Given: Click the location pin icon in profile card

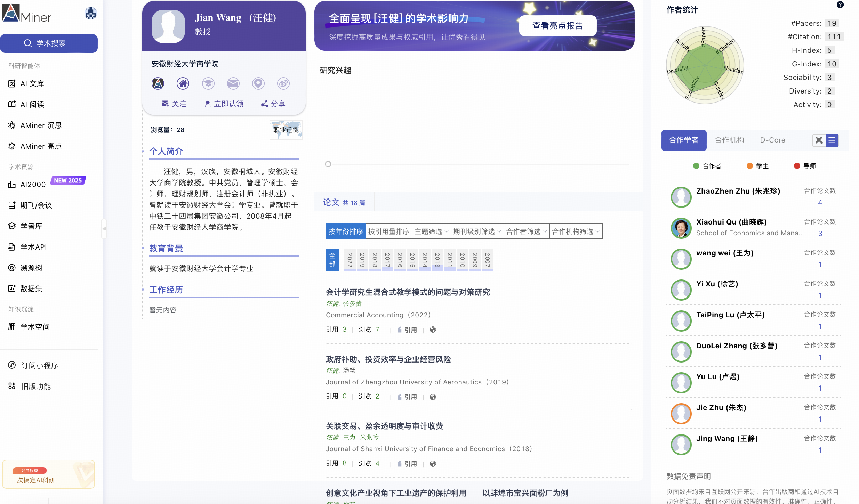Looking at the screenshot, I should (x=258, y=83).
